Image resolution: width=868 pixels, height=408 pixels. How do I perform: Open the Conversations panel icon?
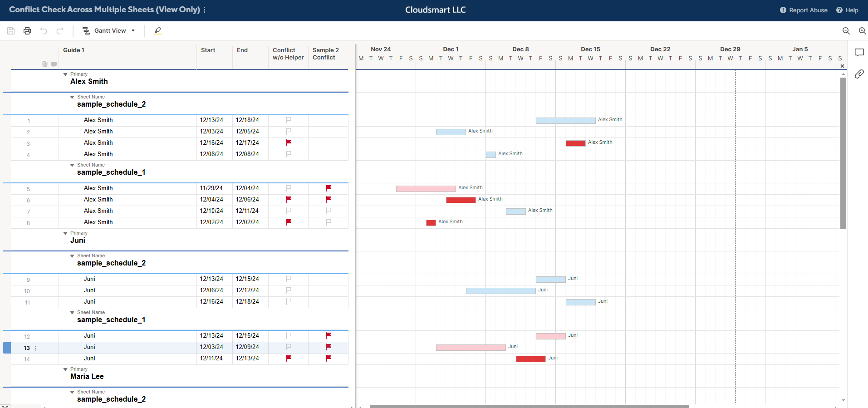coord(859,53)
